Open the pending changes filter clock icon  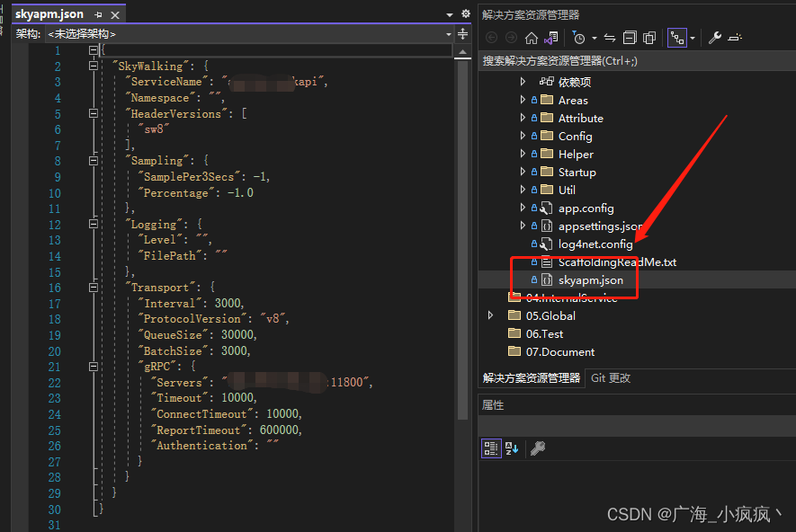coord(578,38)
